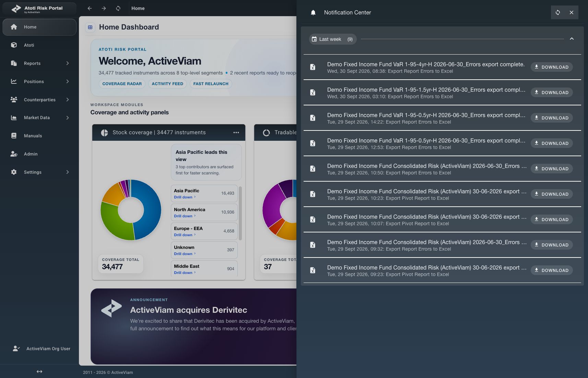The width and height of the screenshot is (588, 378).
Task: Open Unknown Drill down
Action: coord(185,254)
